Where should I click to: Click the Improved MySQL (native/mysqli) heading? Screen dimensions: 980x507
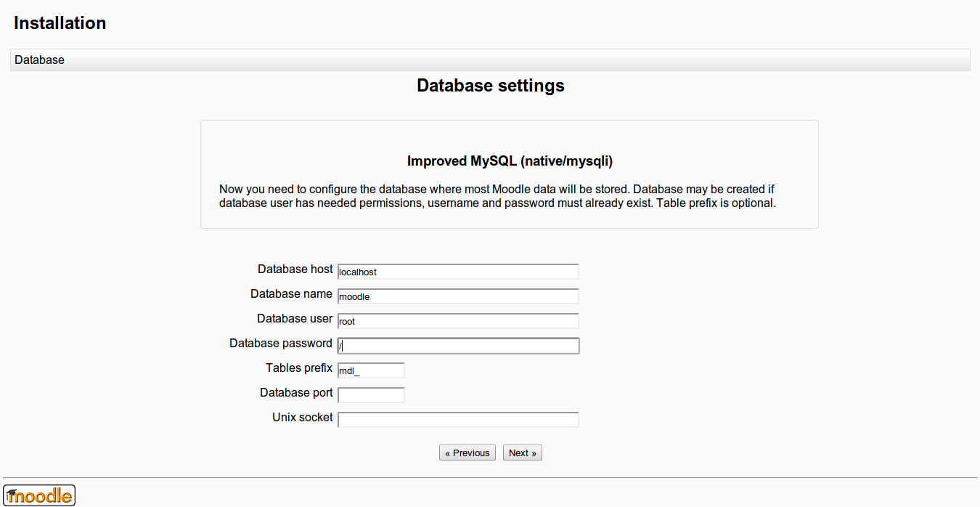515,161
